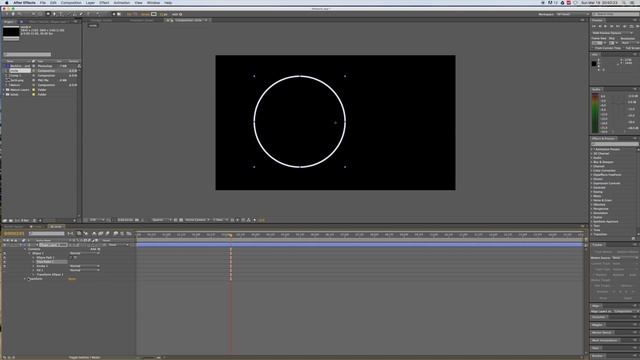Play the preview in Preview panel
Viewport: 640px width, 360px height.
coord(605,26)
